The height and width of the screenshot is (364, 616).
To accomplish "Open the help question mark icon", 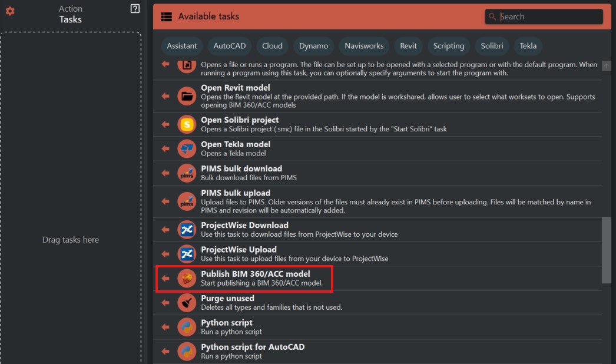I will [x=135, y=8].
